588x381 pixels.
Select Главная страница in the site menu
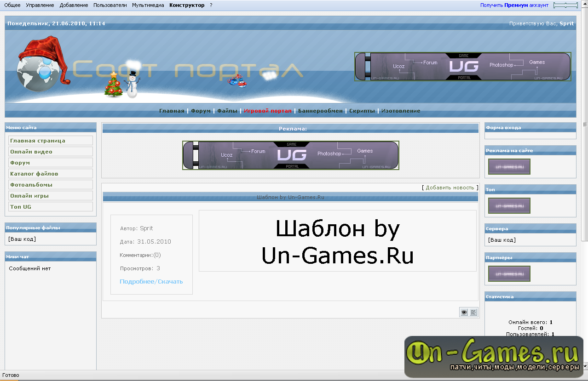[51, 141]
